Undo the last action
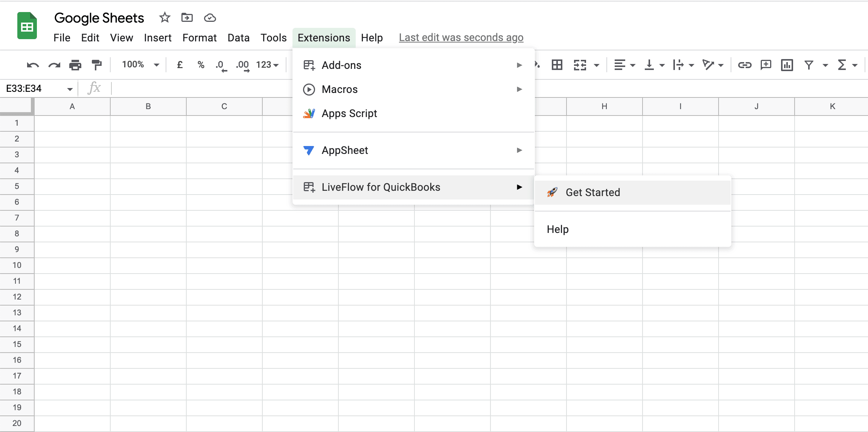Screen dimensions: 868x432 click(x=33, y=65)
